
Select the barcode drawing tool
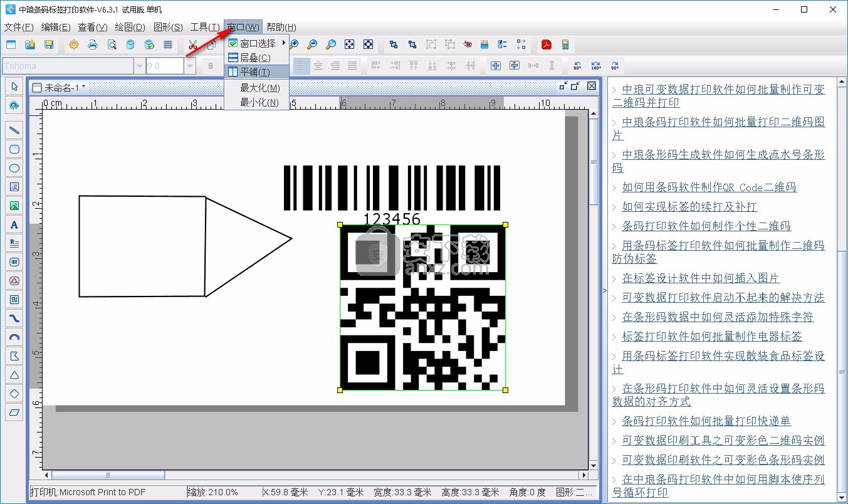(x=14, y=262)
